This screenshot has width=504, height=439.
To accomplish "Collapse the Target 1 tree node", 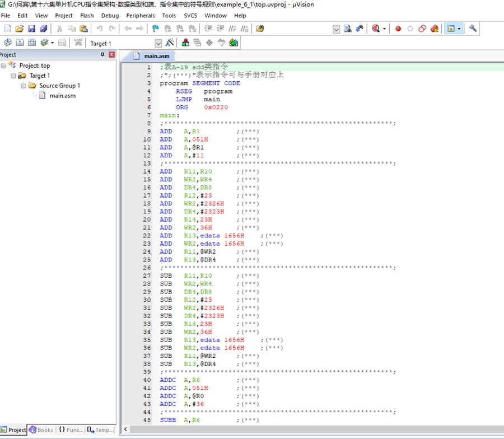I will tap(13, 76).
